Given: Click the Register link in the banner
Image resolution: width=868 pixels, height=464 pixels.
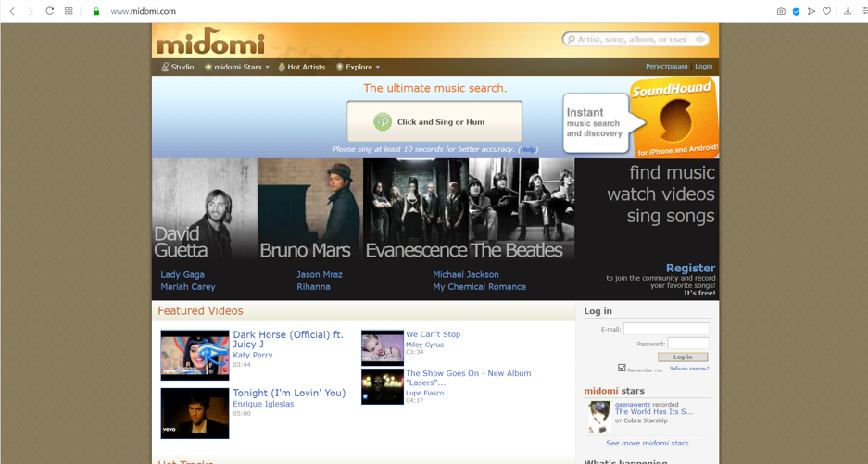Looking at the screenshot, I should click(690, 268).
